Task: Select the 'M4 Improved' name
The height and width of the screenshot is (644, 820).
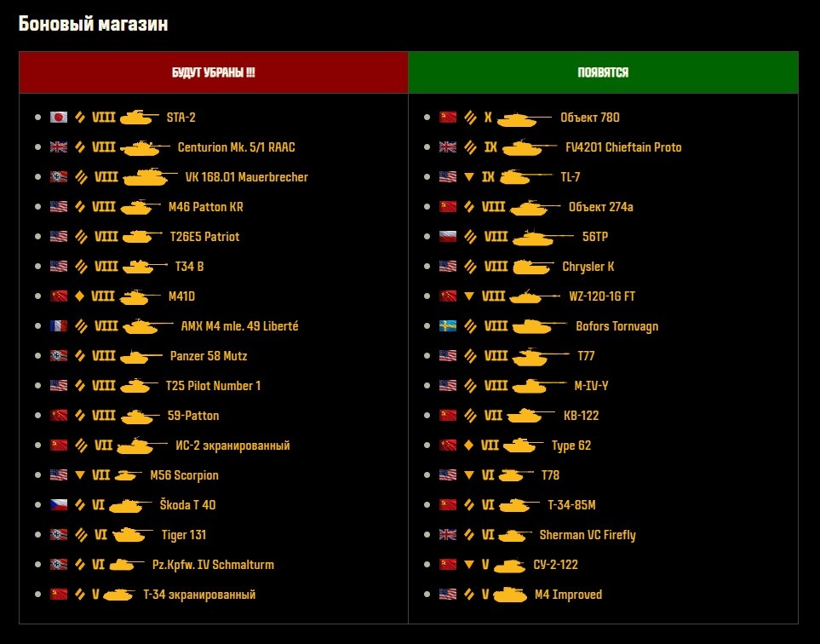Action: [569, 595]
